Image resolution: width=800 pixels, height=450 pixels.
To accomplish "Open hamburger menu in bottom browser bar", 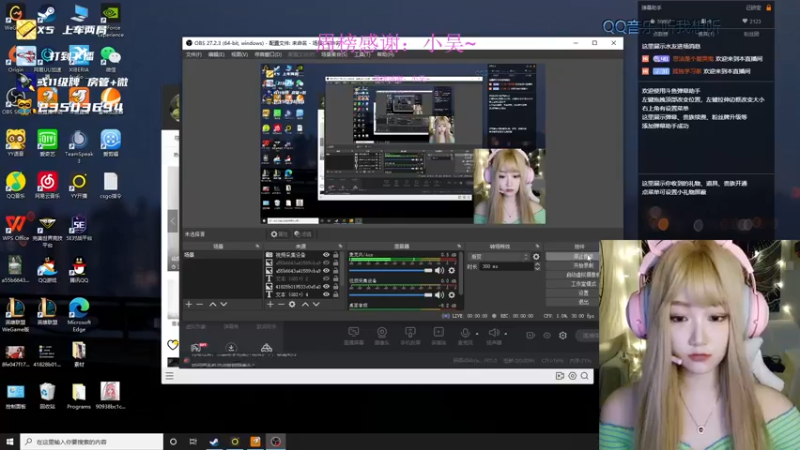I will click(x=169, y=376).
